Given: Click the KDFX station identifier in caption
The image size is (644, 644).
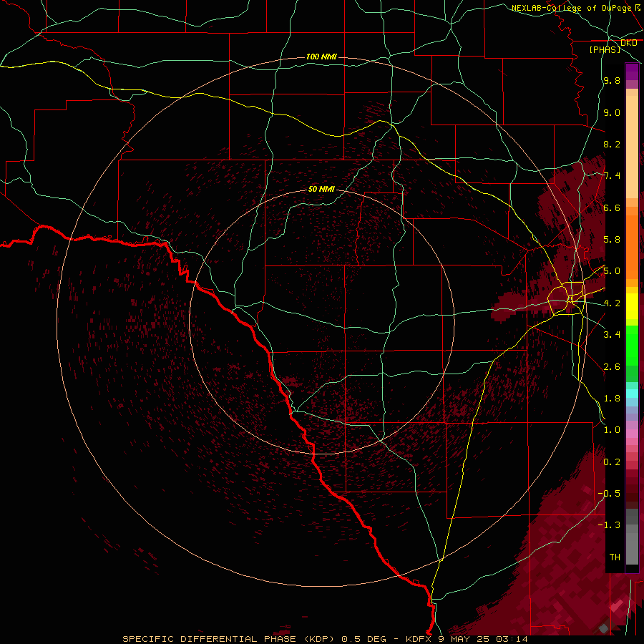Looking at the screenshot, I should [x=419, y=639].
